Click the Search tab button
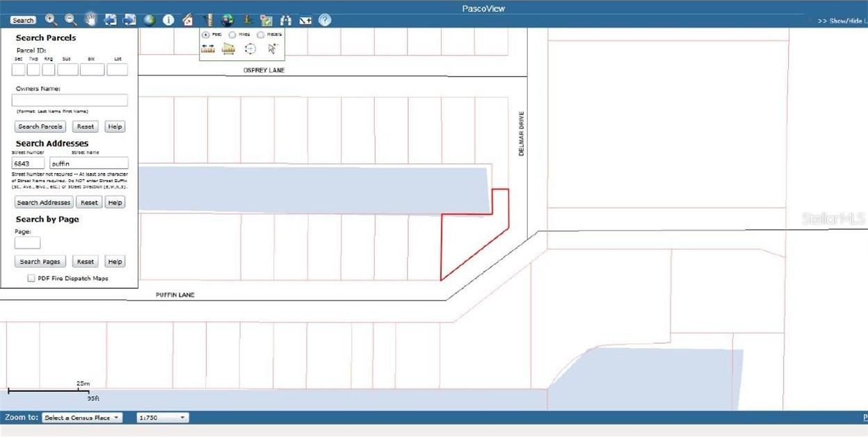 pos(23,20)
